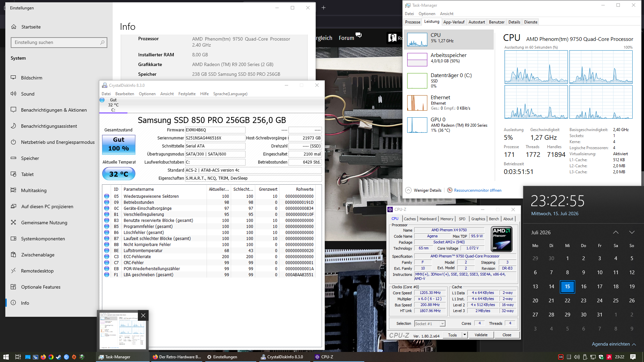Open the Dienste tab in Task Manager
Viewport: 644px width, 362px height.
[531, 22]
